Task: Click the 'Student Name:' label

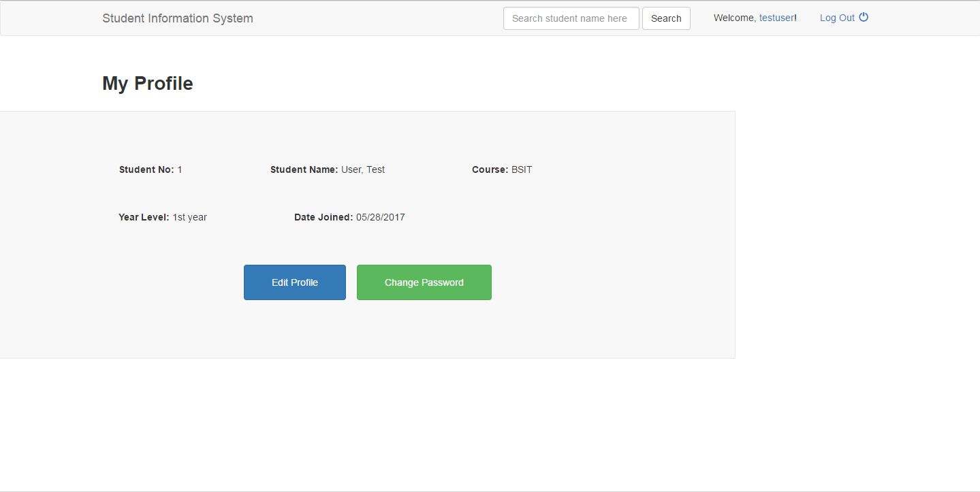Action: pyautogui.click(x=304, y=169)
